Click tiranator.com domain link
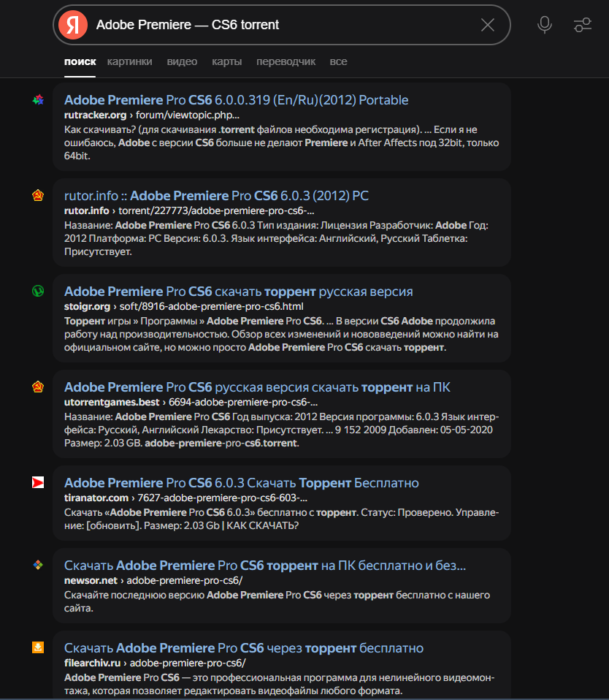The width and height of the screenshot is (609, 700). (x=96, y=498)
